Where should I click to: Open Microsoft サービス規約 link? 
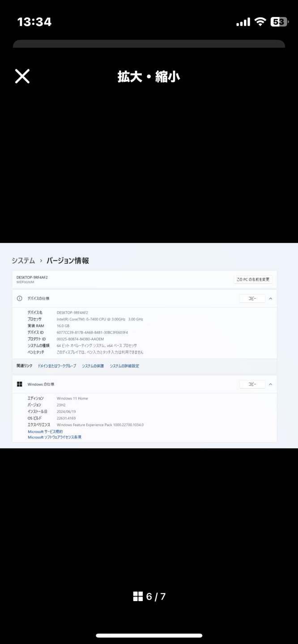coord(45,432)
